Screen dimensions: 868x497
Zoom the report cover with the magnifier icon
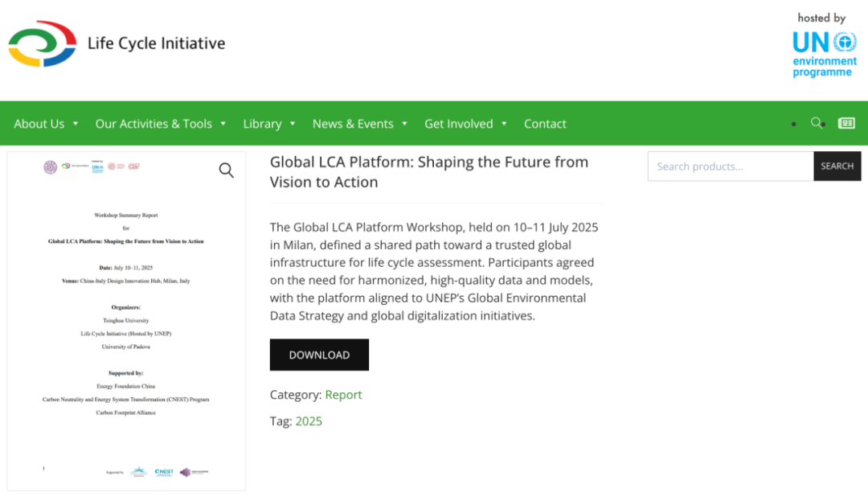(x=227, y=170)
